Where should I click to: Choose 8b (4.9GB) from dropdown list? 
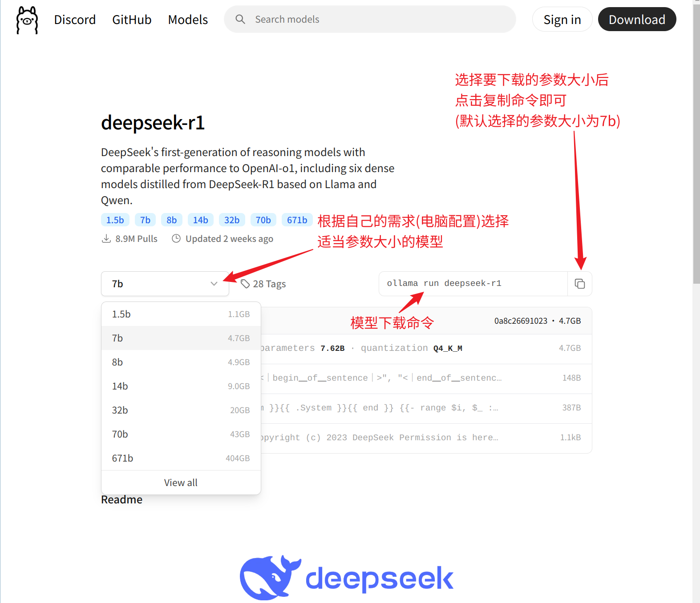click(181, 362)
